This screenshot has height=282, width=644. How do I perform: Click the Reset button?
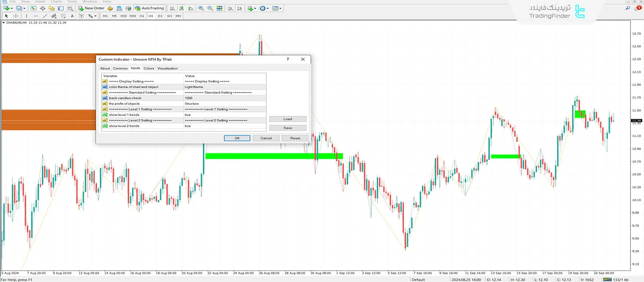point(295,138)
